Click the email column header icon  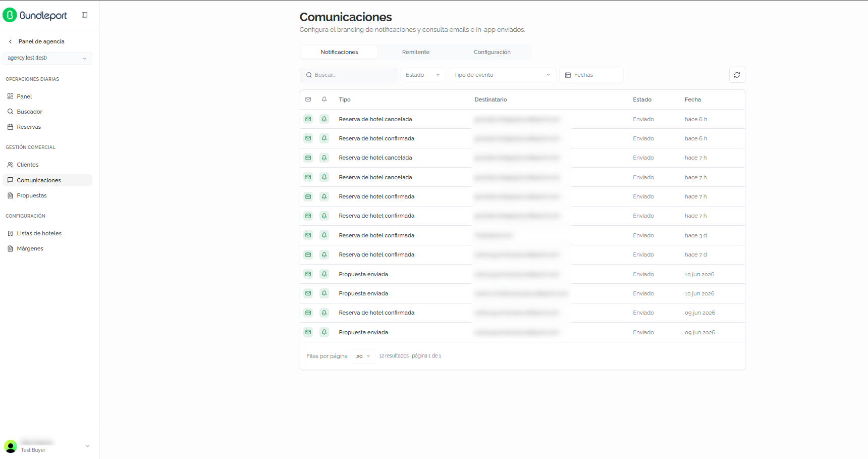[x=308, y=99]
